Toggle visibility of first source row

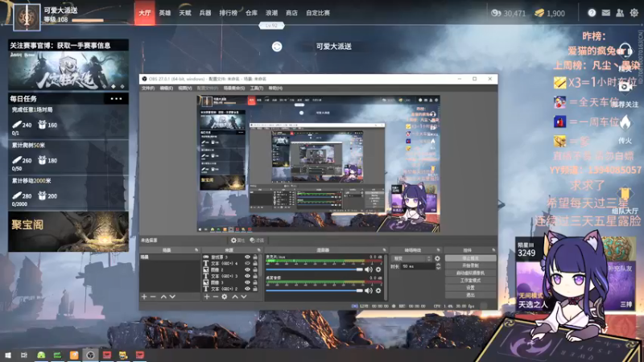pyautogui.click(x=247, y=257)
